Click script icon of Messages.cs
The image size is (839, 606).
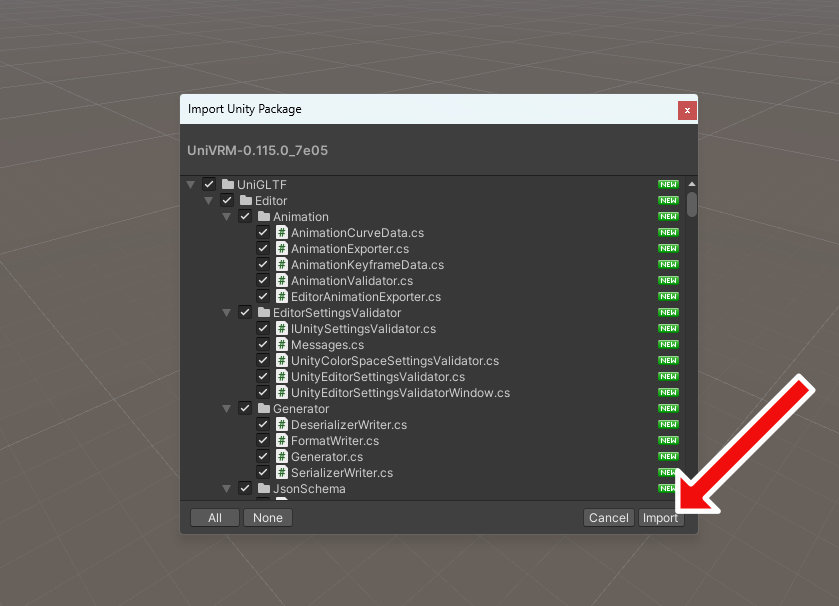(282, 344)
